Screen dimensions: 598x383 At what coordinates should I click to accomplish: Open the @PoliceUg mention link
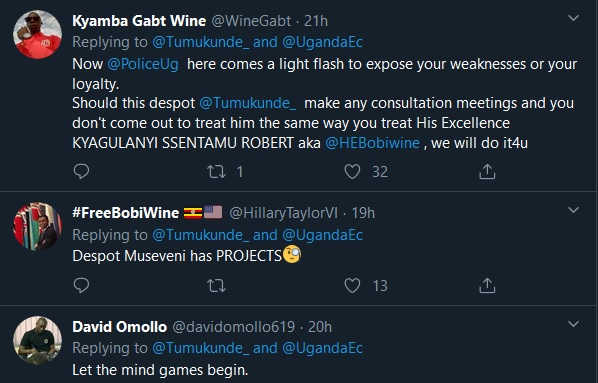click(143, 64)
